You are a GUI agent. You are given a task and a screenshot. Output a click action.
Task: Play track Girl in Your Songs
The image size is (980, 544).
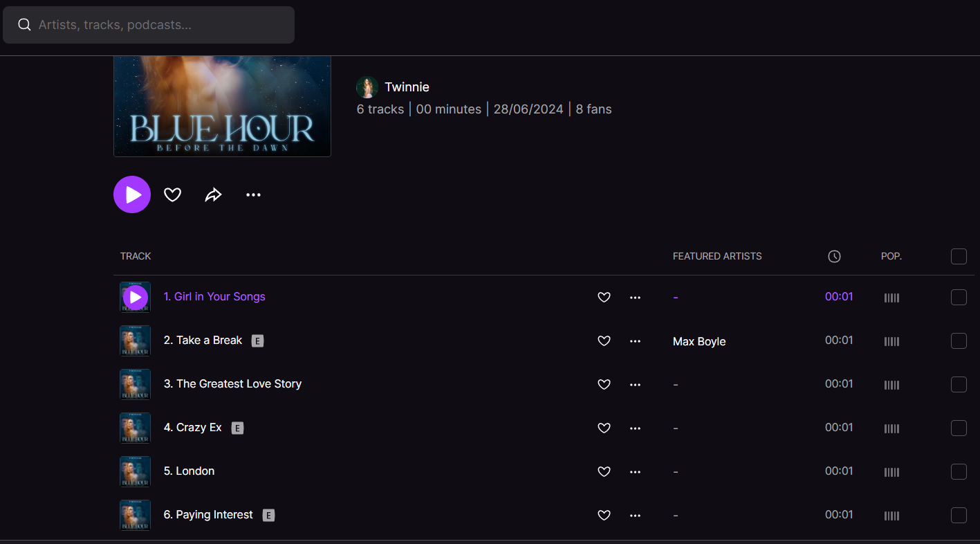[x=136, y=298]
